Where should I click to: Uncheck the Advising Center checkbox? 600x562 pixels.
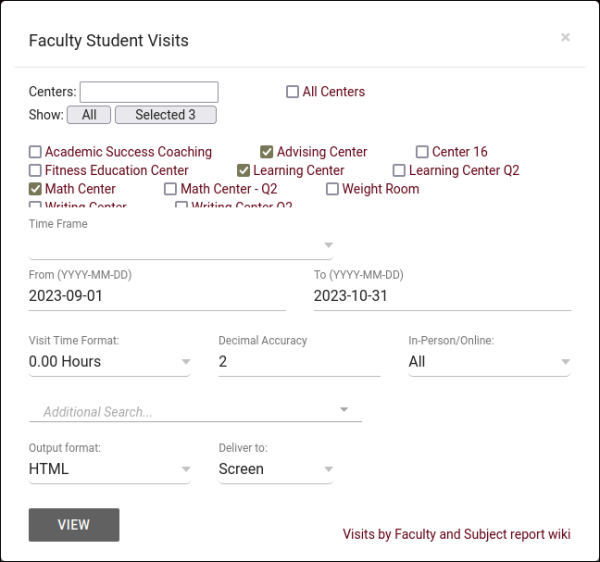pos(267,152)
